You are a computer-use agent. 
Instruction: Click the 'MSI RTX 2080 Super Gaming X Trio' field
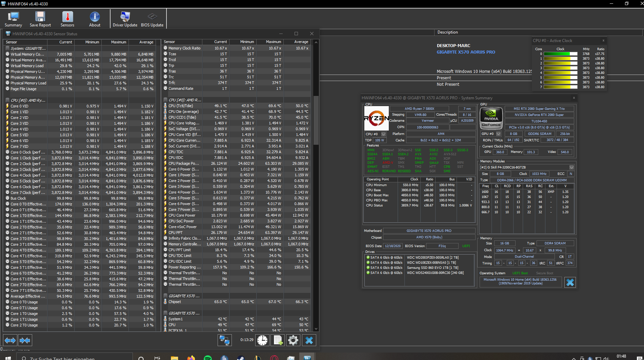[x=539, y=109]
